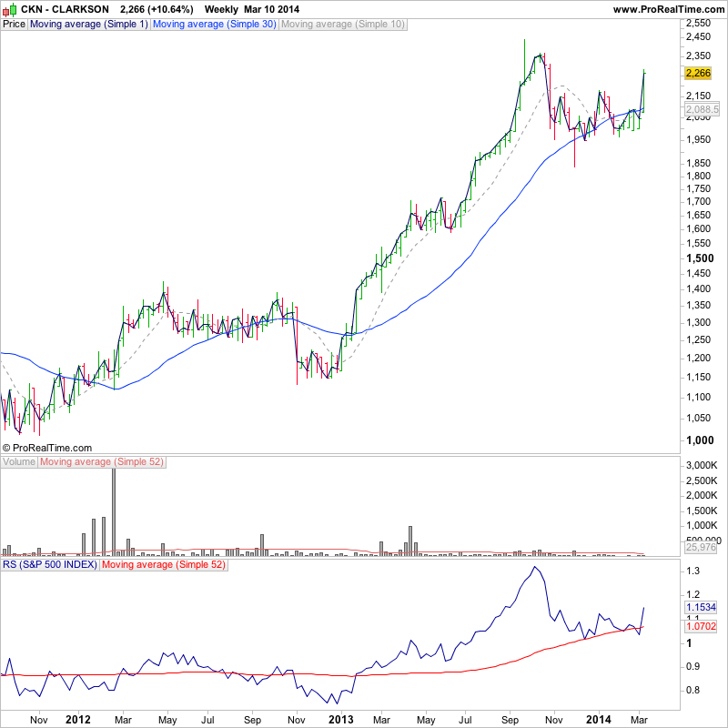Click the 2012 year label on time axis
The height and width of the screenshot is (728, 728).
pos(78,720)
